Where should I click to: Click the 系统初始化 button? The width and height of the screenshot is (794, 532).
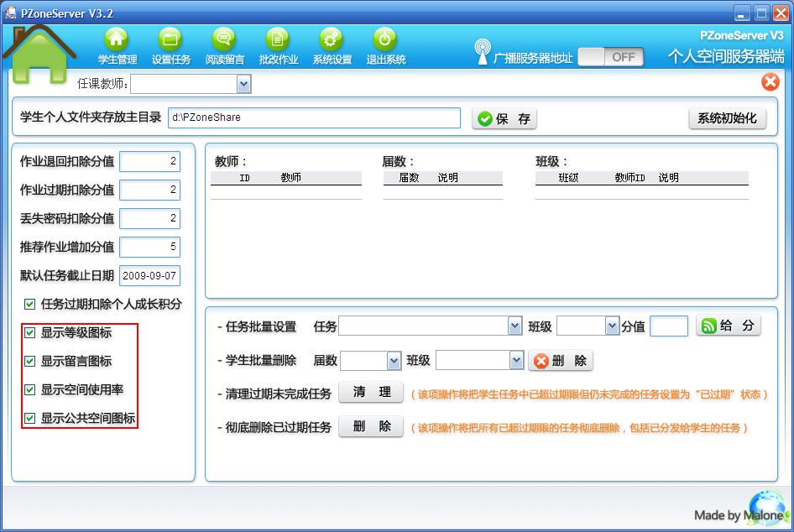(727, 118)
